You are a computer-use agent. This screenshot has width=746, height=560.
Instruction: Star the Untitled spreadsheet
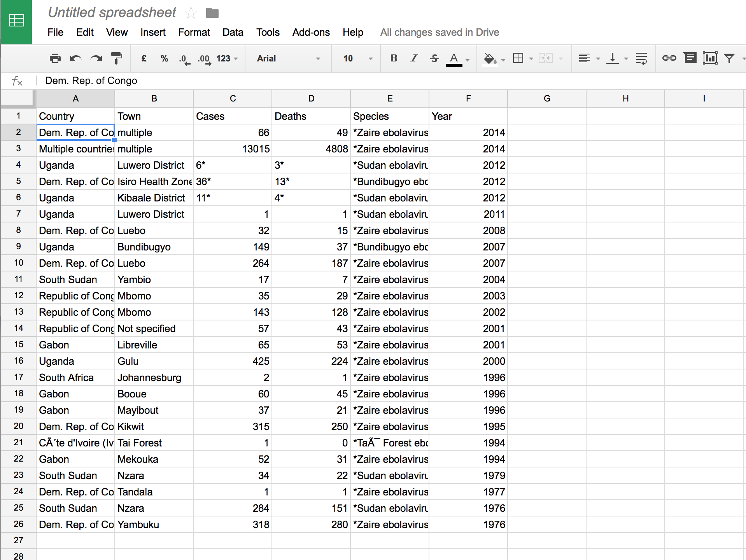(x=191, y=13)
